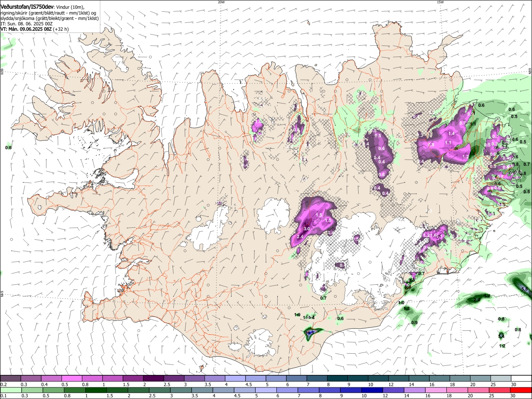Click light pink bottom-row swatch starting at 16
This screenshot has height=399, width=532.
(436, 390)
